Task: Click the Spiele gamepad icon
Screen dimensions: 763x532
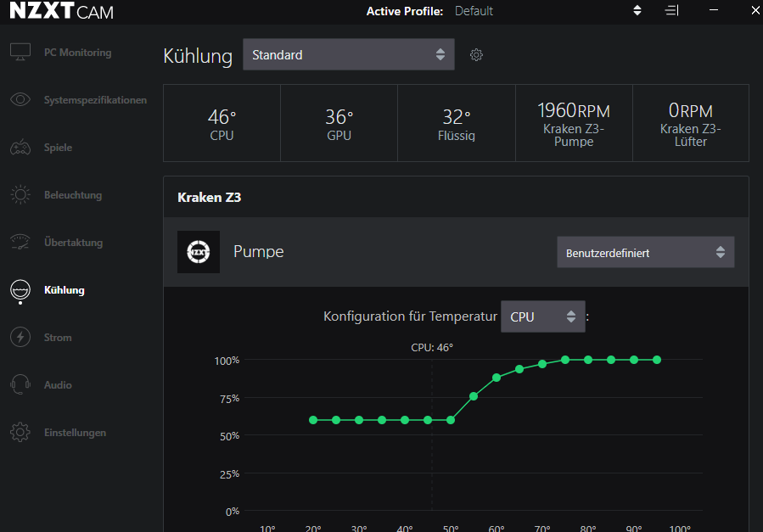Action: pyautogui.click(x=20, y=148)
